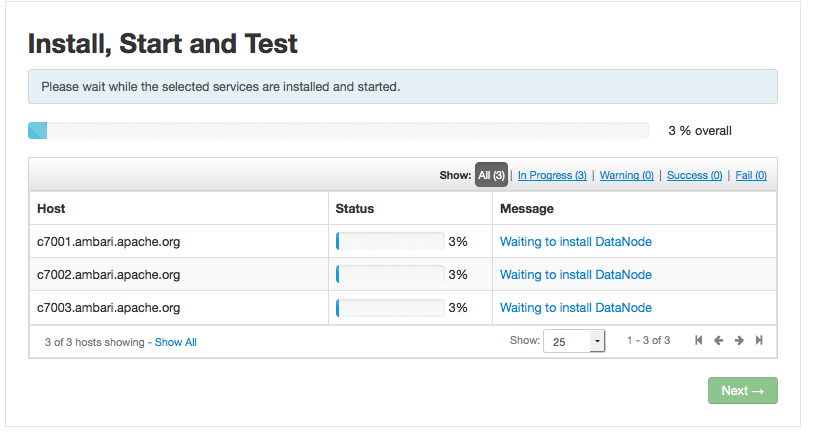This screenshot has height=436, width=815.
Task: Open c7002 Waiting to install DataNode message
Action: point(575,274)
